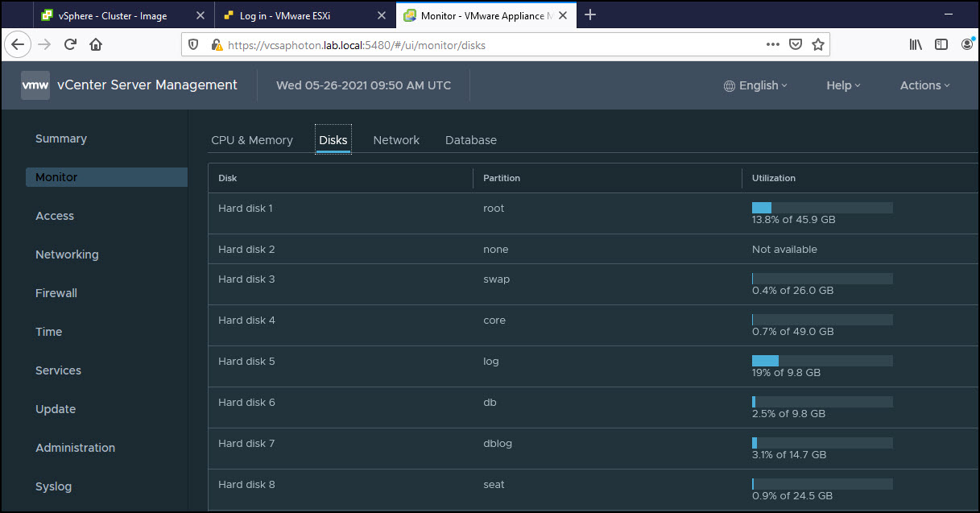This screenshot has width=980, height=513.
Task: Click the Not available utilization text
Action: (784, 250)
